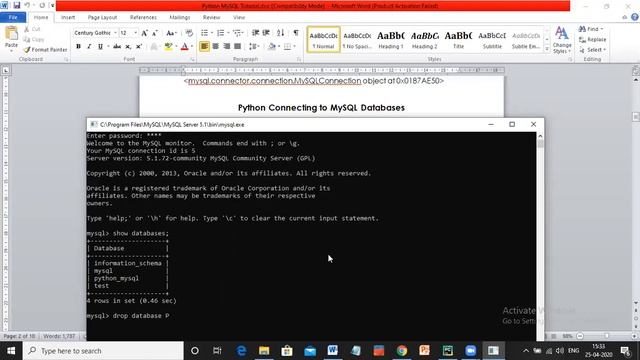Viewport: 640px width, 360px height.
Task: Expand the Styles gallery more arrow
Action: click(547, 49)
